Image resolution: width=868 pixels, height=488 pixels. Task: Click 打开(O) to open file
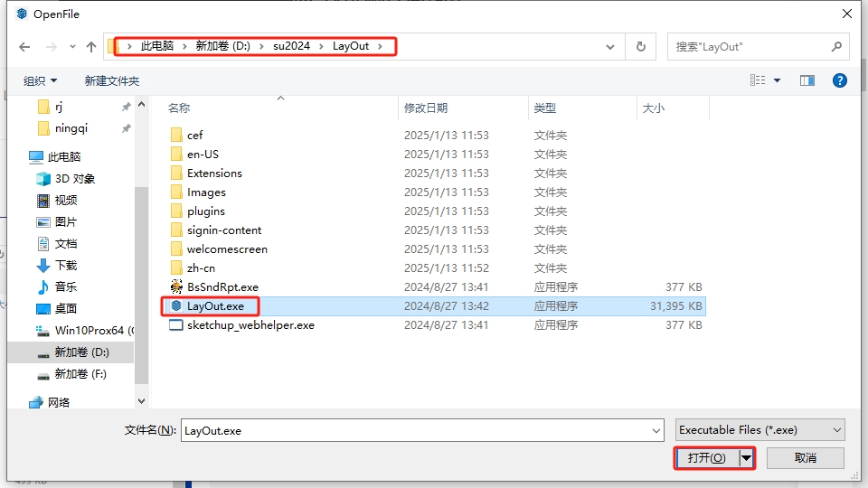pyautogui.click(x=707, y=458)
